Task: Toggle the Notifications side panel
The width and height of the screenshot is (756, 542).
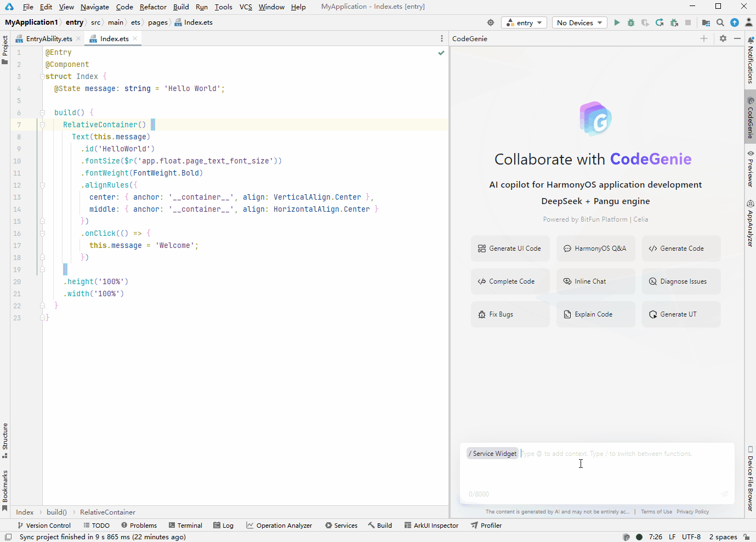Action: tap(751, 60)
